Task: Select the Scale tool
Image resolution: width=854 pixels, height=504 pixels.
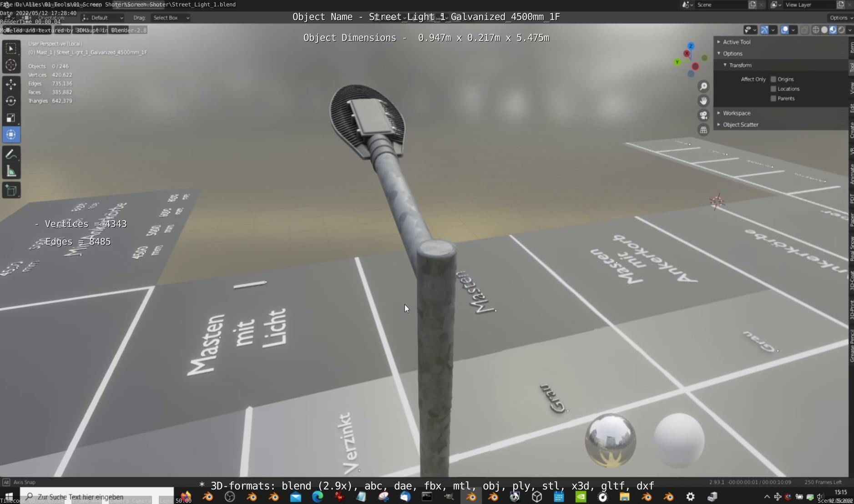Action: pyautogui.click(x=11, y=118)
